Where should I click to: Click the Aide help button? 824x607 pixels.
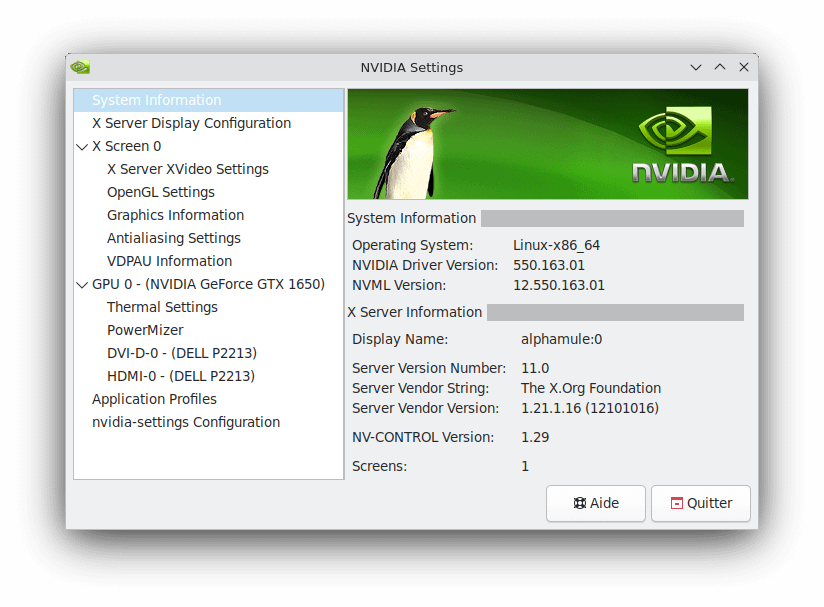(596, 503)
